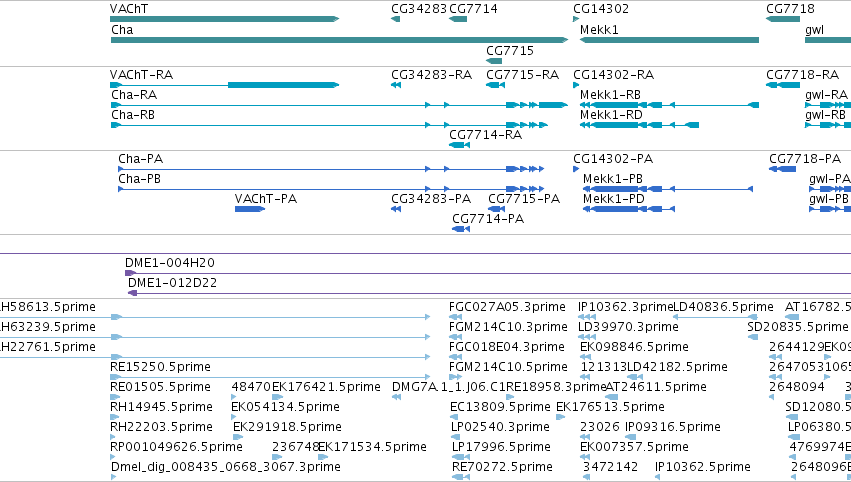This screenshot has height=482, width=851.
Task: Click the LP02540.3prime EST label
Action: (500, 427)
